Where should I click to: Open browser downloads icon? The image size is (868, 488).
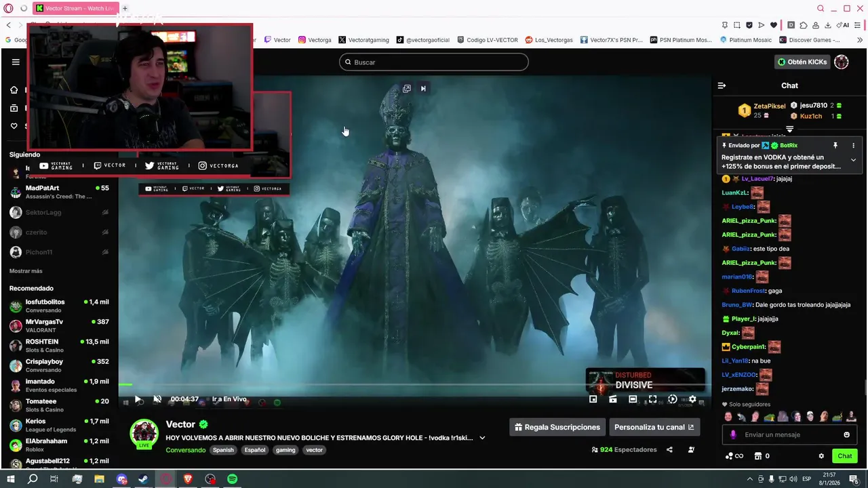click(828, 25)
